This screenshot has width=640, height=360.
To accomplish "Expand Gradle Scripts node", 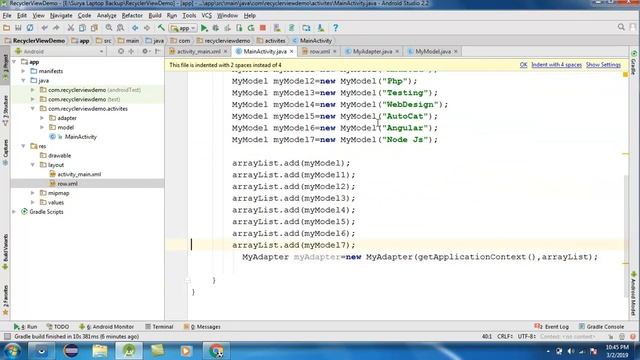I will [14, 212].
